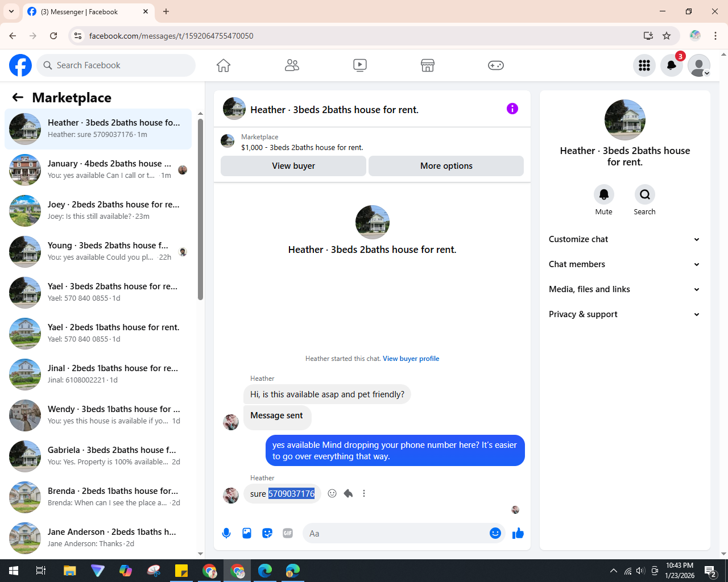
Task: Open emoji picker in message box
Action: point(495,533)
